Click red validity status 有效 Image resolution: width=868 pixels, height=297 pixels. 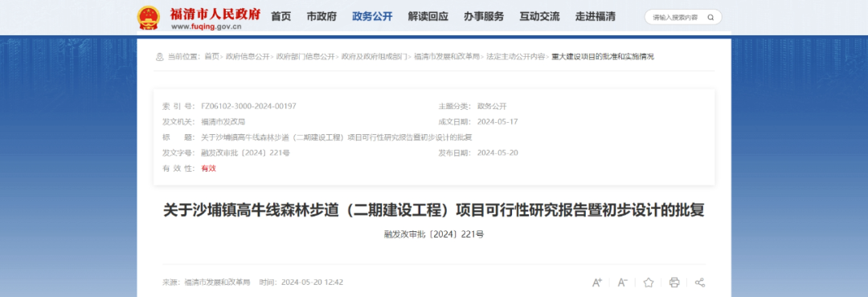click(x=209, y=168)
